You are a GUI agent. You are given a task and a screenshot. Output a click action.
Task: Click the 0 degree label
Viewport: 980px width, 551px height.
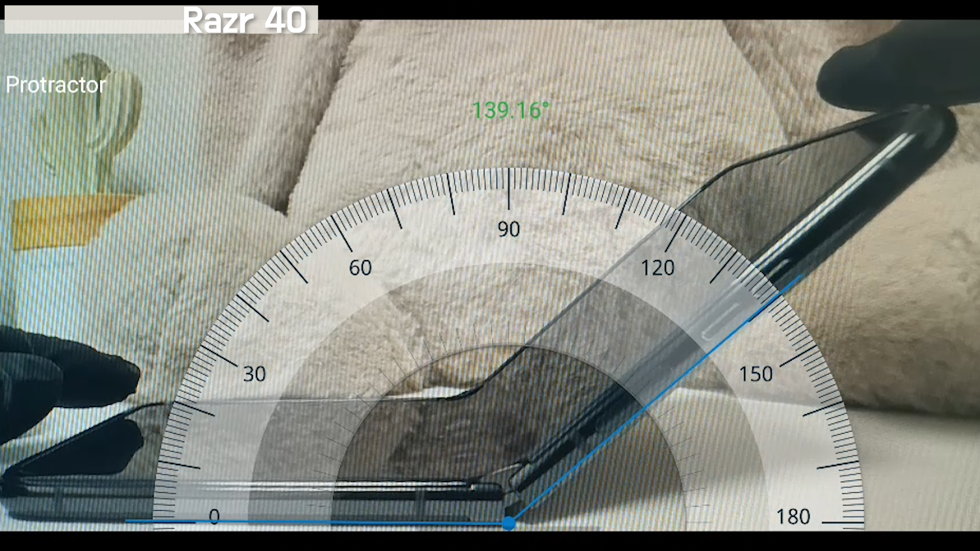(214, 517)
